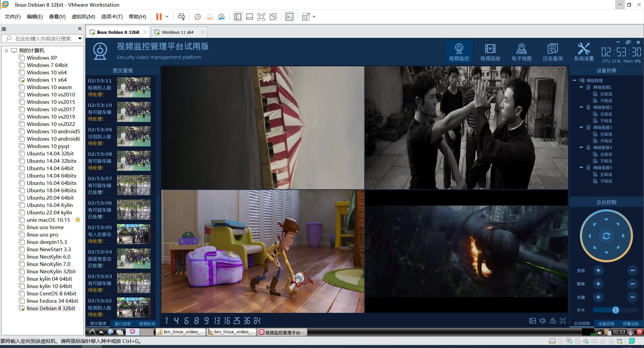Screen dimensions: 644x348
Task: Switch to 设备控制 device control tab
Action: [606, 324]
